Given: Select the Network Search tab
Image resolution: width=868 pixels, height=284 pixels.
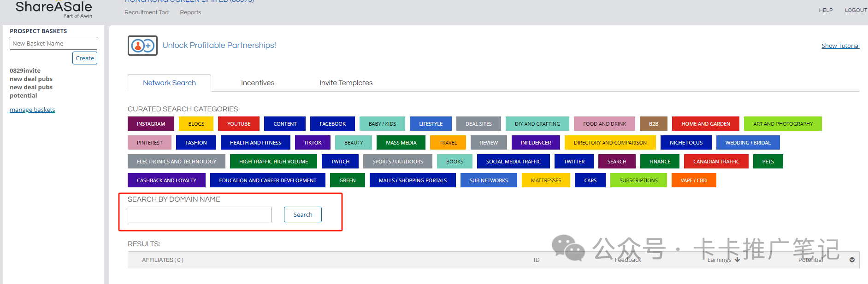Looking at the screenshot, I should (x=169, y=83).
